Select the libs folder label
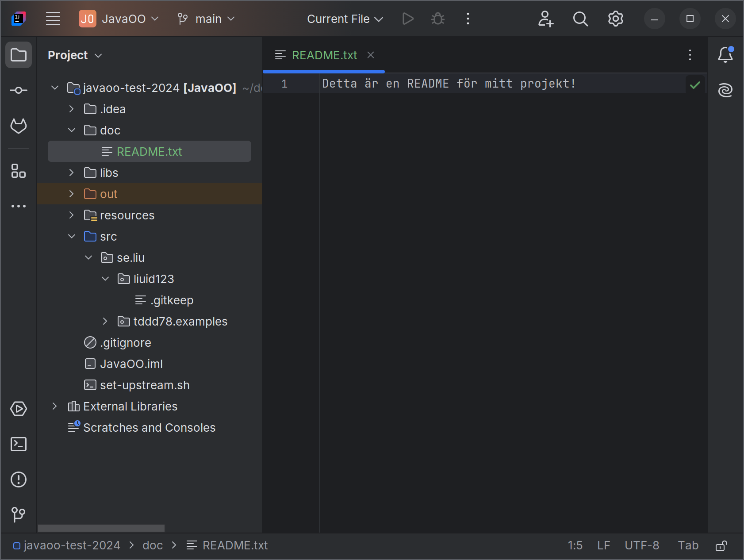744x560 pixels. point(109,173)
